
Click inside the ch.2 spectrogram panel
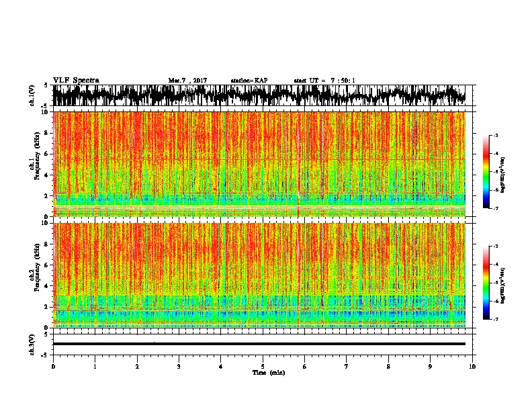click(x=259, y=275)
